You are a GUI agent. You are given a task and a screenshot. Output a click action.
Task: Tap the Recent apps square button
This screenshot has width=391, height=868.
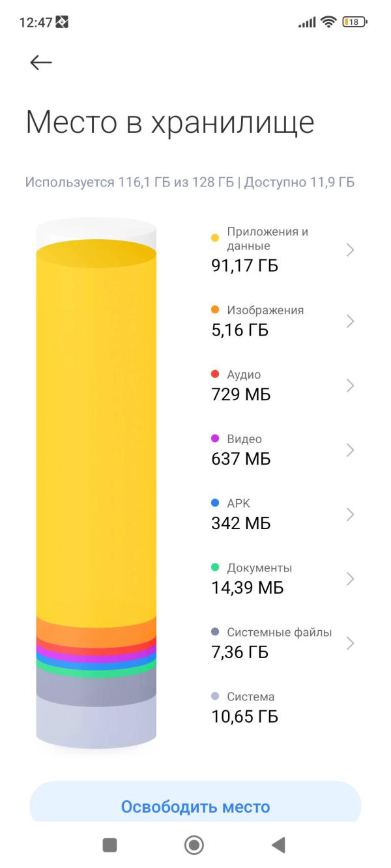[x=110, y=845]
